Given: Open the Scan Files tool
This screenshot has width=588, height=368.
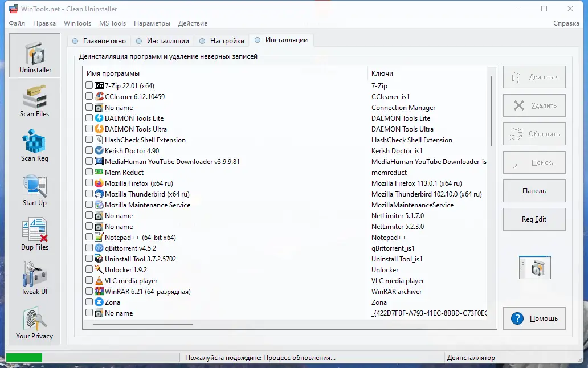Looking at the screenshot, I should pos(35,101).
